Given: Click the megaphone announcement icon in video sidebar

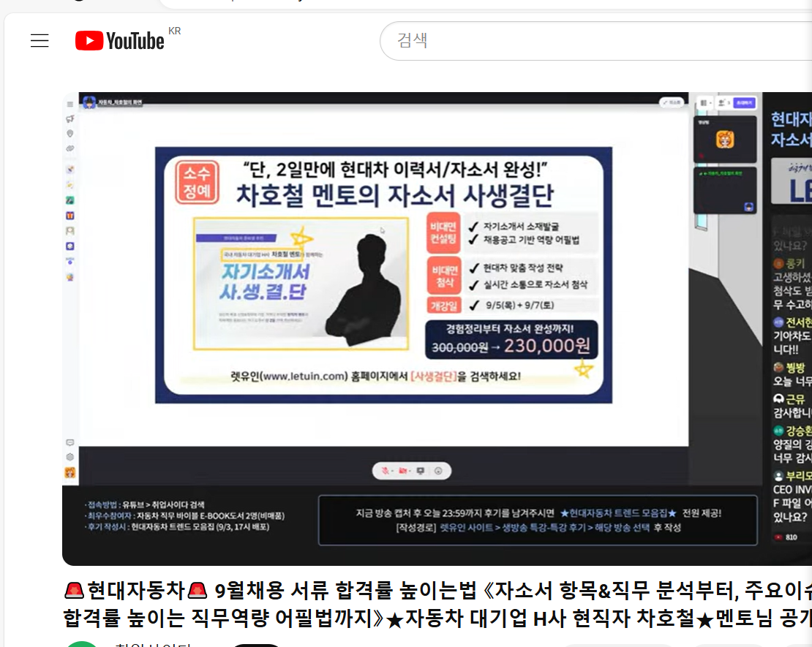Looking at the screenshot, I should point(70,118).
